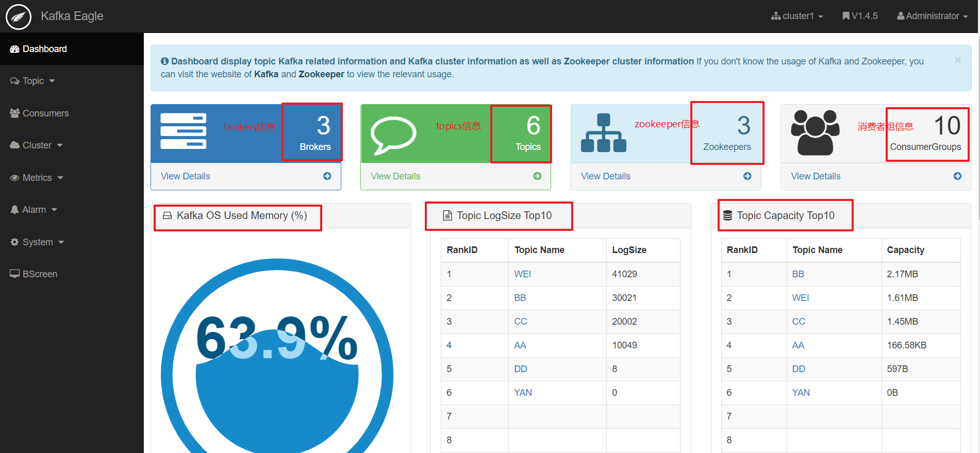Image resolution: width=980 pixels, height=453 pixels.
Task: Go to the Dashboard page in sidebar
Action: [72, 49]
